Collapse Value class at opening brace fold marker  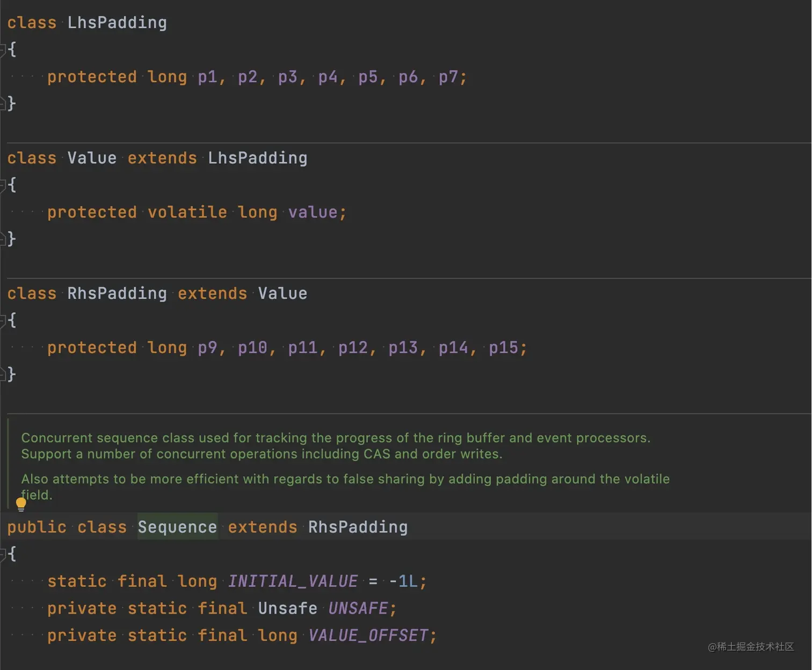[3, 185]
